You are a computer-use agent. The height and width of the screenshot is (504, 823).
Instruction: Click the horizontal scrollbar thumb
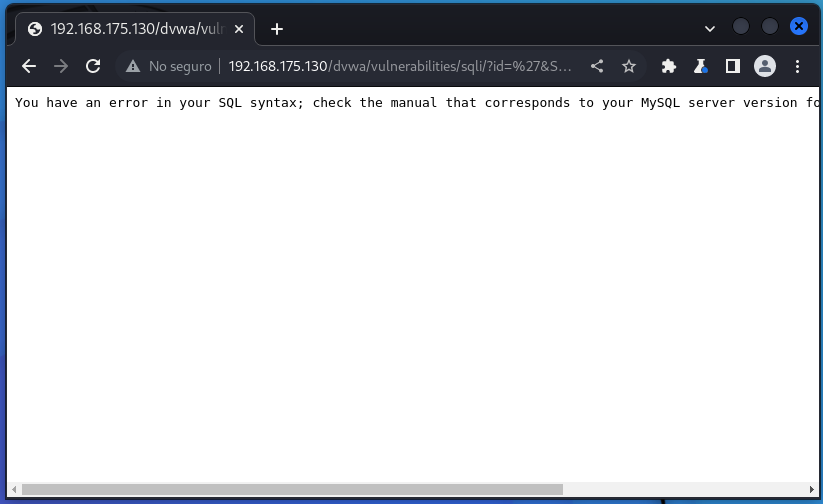[x=292, y=489]
